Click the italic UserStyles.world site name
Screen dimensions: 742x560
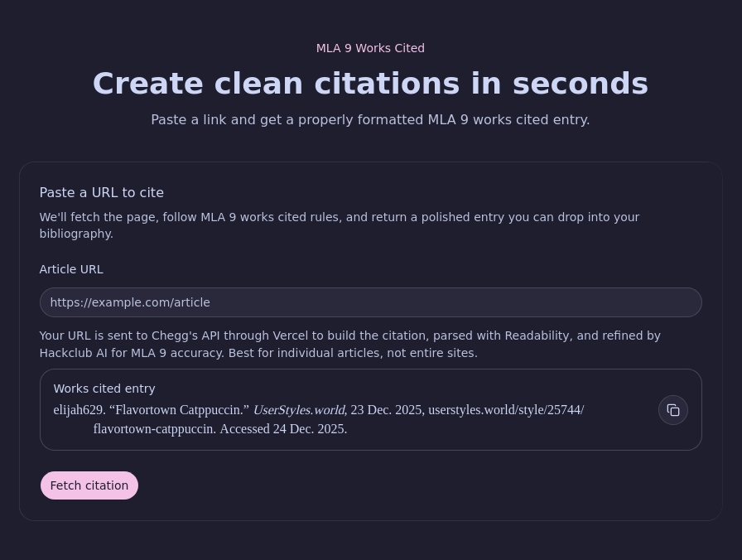[x=298, y=410]
